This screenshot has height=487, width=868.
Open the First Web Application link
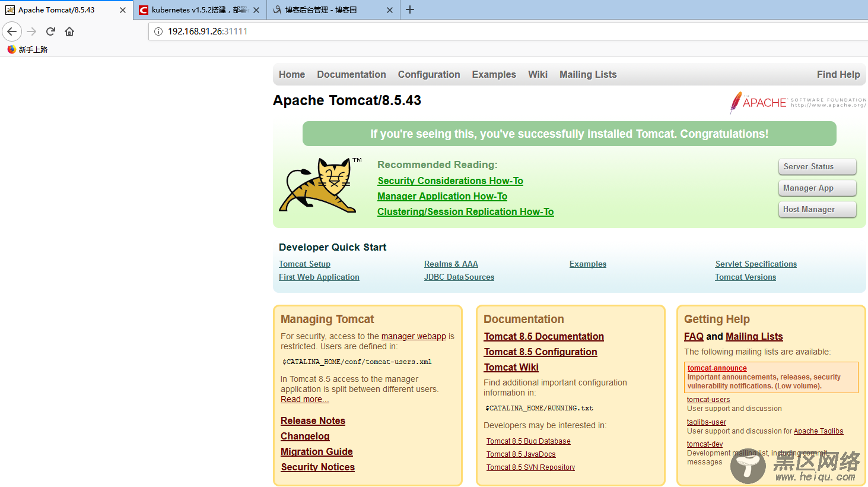[x=319, y=277]
